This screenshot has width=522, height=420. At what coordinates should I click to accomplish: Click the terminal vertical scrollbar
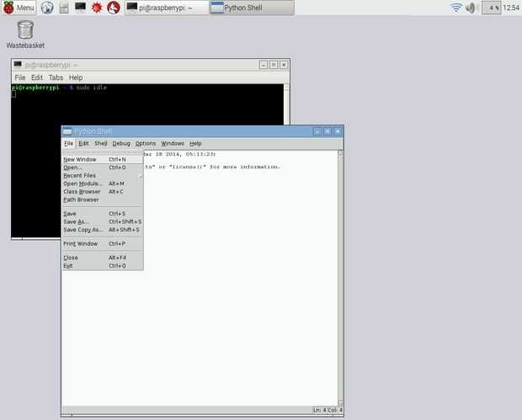click(x=286, y=104)
